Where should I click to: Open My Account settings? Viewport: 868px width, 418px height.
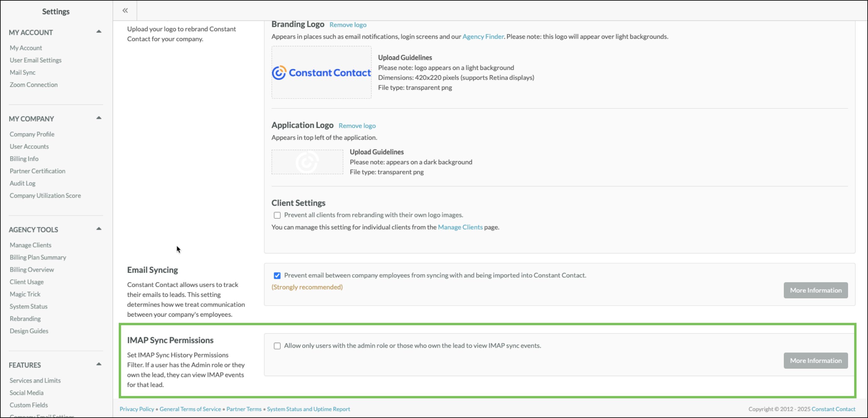tap(26, 48)
